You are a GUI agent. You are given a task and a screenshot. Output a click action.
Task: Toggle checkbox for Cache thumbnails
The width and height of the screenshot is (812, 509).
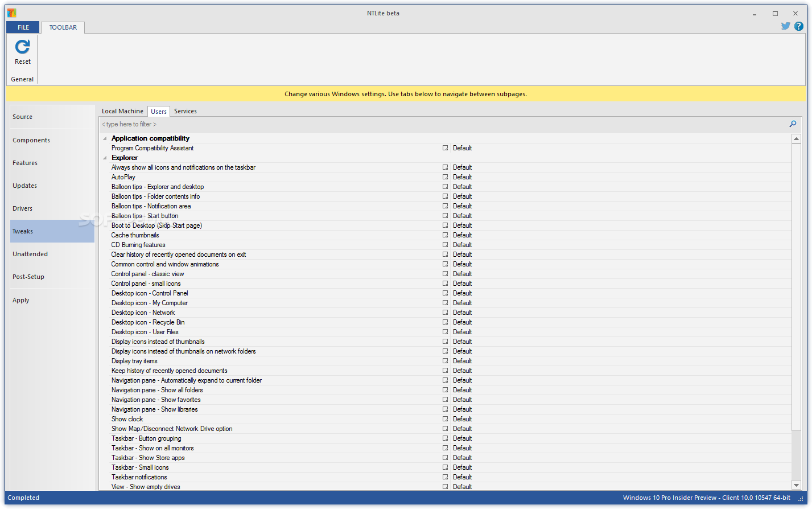point(445,235)
